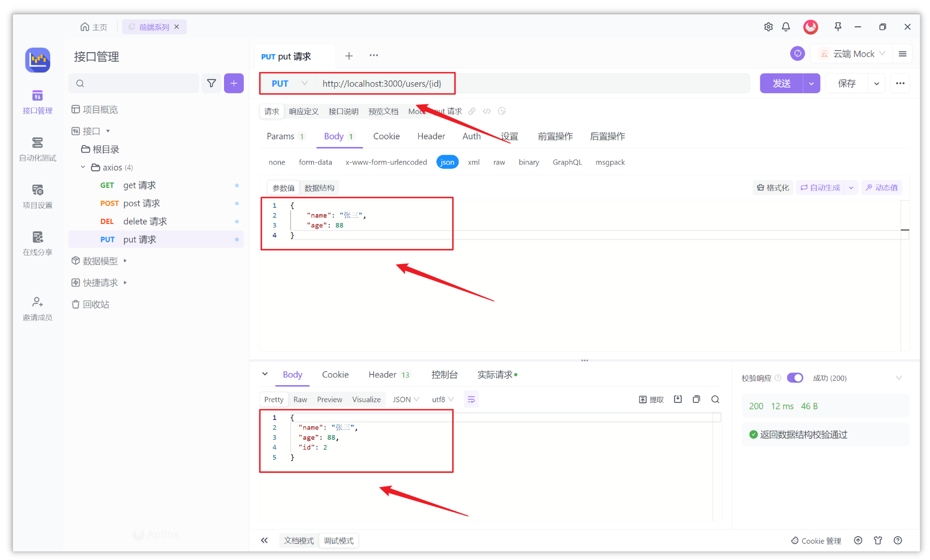The height and width of the screenshot is (560, 930).
Task: Open settings gear in title bar
Action: (x=768, y=27)
